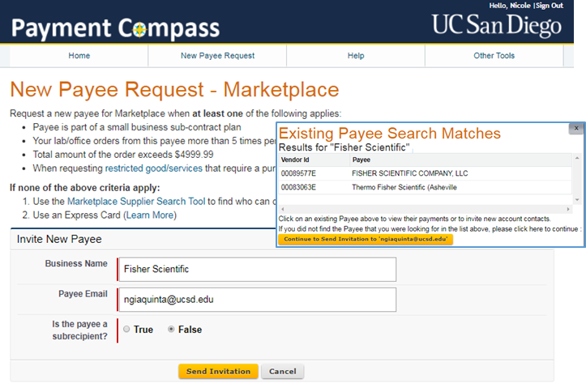The image size is (586, 392).
Task: Click the Invite New Payee panel heading
Action: pyautogui.click(x=59, y=239)
